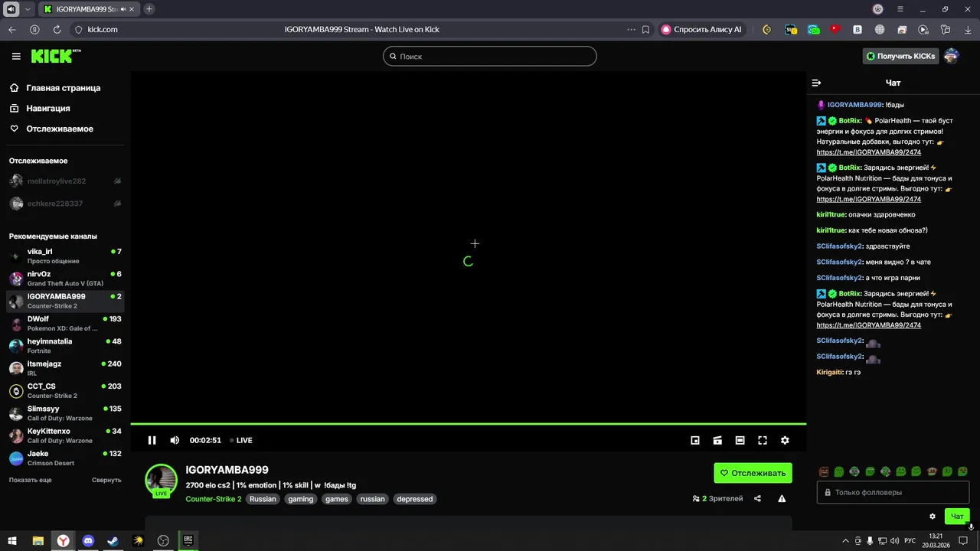Open the video player settings gear
980x551 pixels.
tap(785, 440)
